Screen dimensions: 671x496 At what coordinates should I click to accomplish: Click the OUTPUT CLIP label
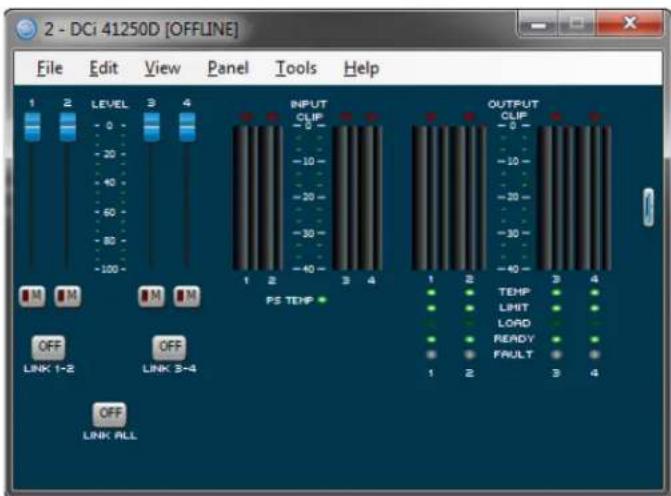coord(513,110)
